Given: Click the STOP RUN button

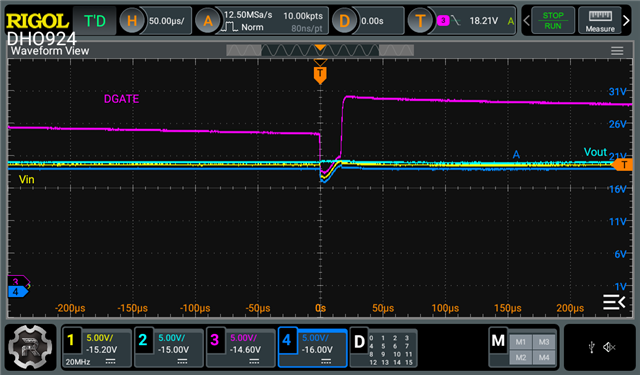Looking at the screenshot, I should pos(553,20).
